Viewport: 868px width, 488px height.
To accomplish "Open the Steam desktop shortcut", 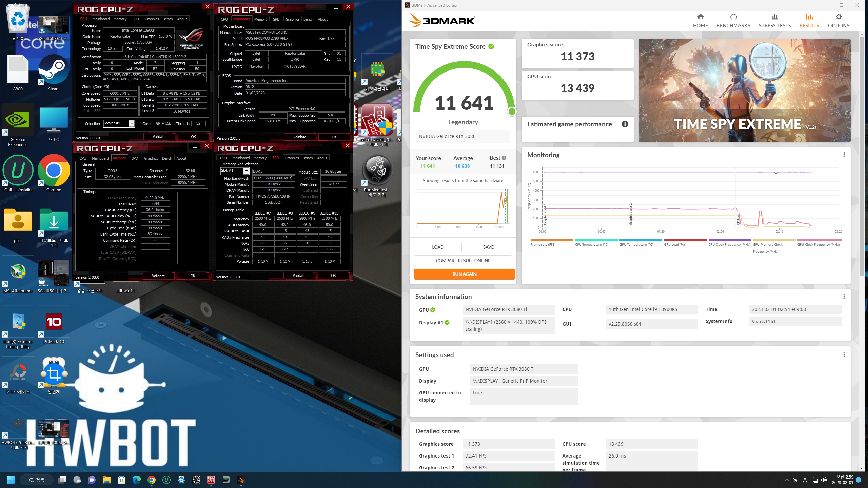I will click(x=54, y=73).
